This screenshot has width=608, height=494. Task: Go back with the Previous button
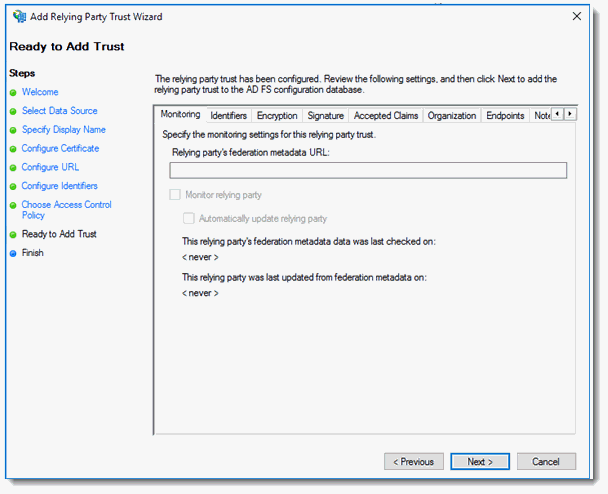(x=413, y=462)
